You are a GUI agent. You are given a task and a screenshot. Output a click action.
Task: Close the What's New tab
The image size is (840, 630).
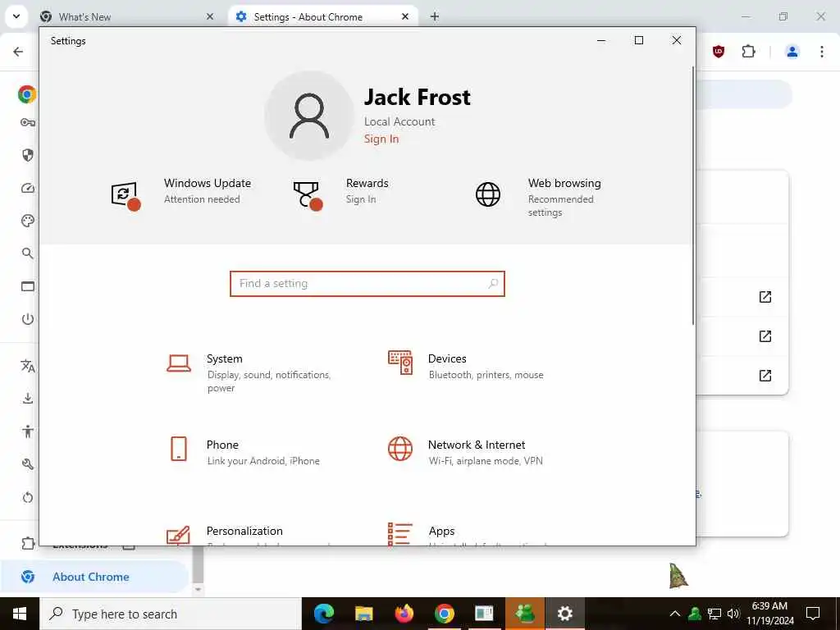[210, 16]
